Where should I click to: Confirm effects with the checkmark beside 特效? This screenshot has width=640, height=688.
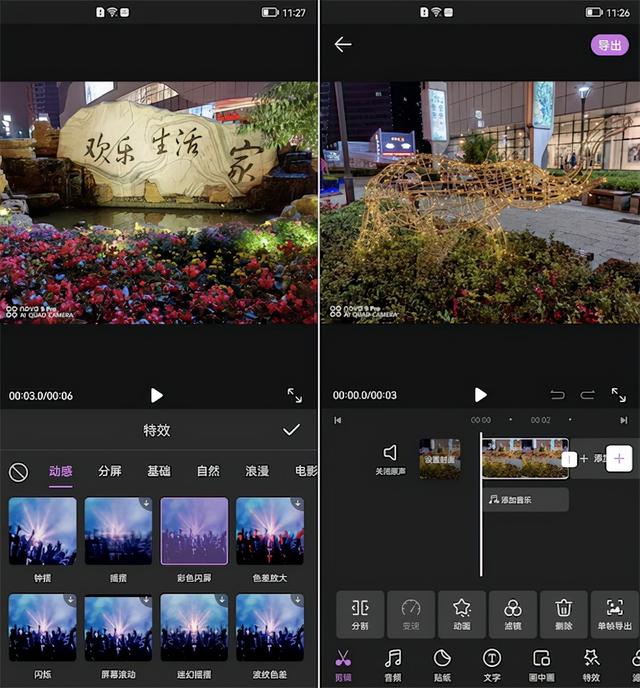point(291,430)
